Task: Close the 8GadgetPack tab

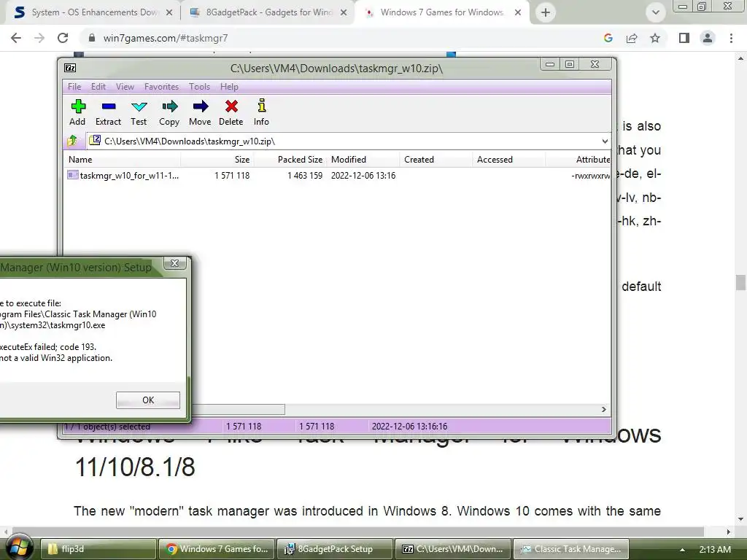Action: pos(344,12)
